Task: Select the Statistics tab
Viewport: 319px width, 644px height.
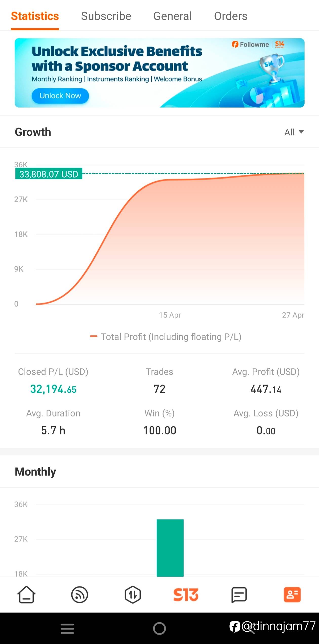Action: coord(35,16)
